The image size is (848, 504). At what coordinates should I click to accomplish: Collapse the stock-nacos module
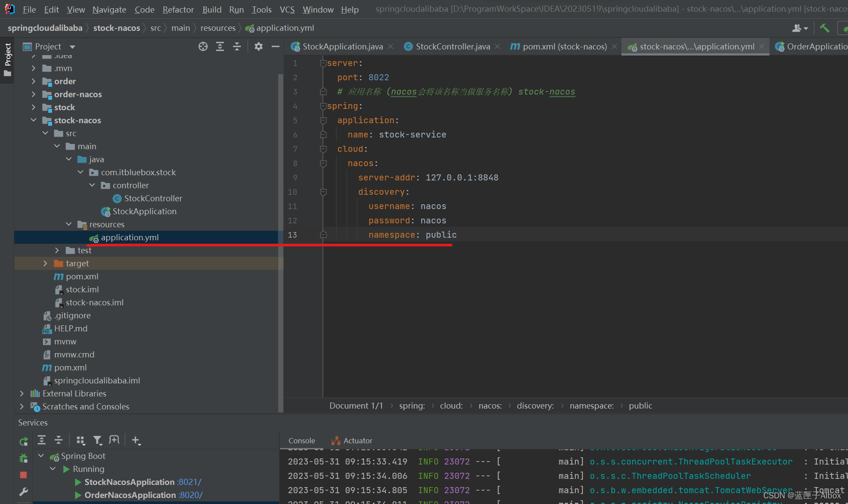(33, 120)
